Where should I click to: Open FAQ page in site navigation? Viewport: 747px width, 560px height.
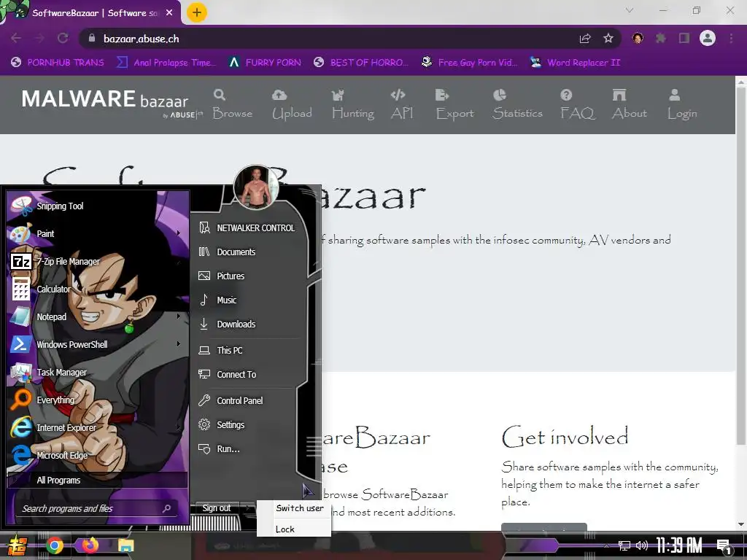coord(578,104)
